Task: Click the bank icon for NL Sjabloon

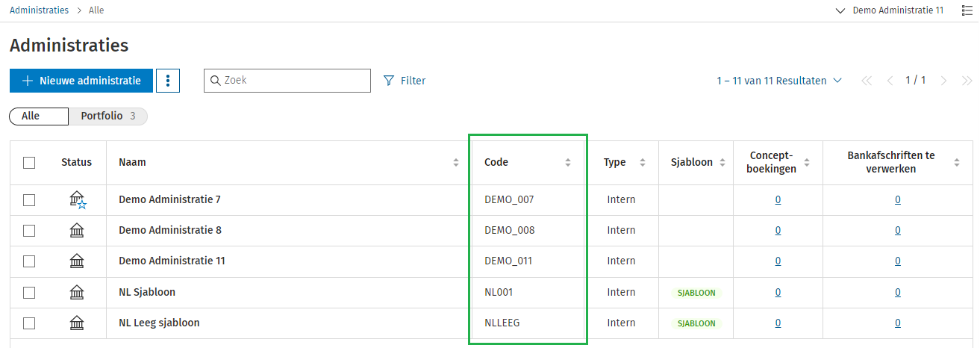Action: 76,293
